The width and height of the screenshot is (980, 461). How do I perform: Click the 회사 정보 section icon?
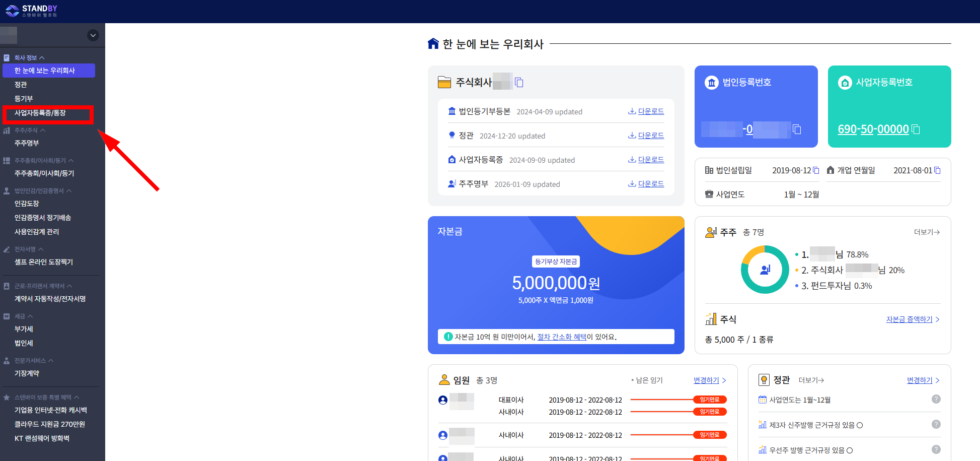point(7,57)
